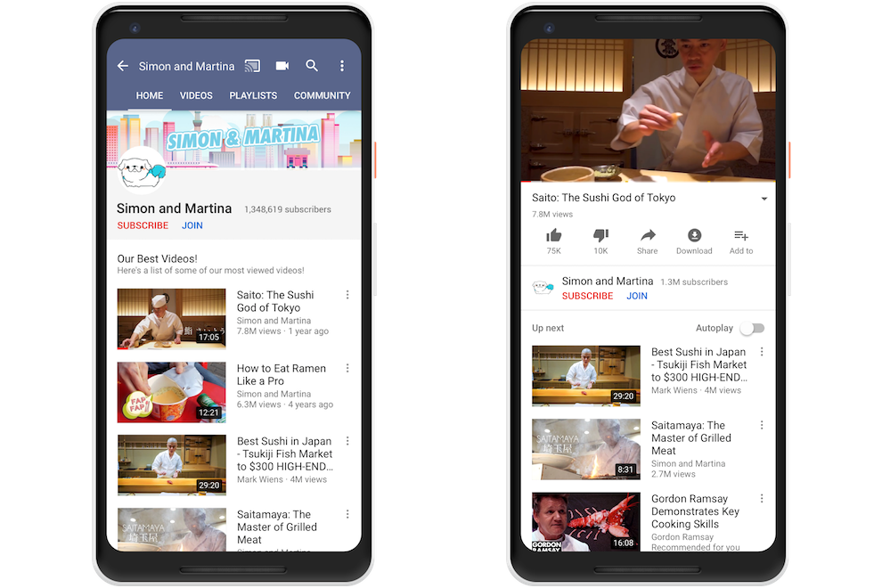The height and width of the screenshot is (588, 882).
Task: Open options for Saito Sushi God list item
Action: (347, 295)
